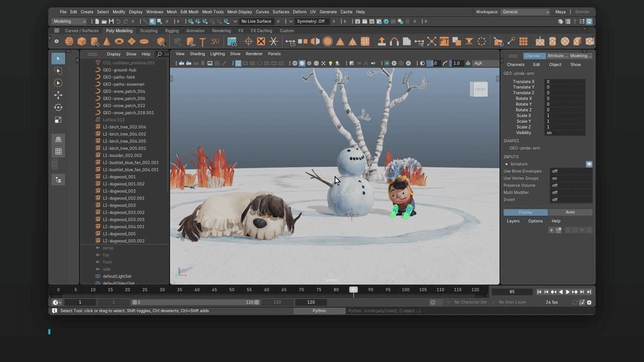The width and height of the screenshot is (644, 362).
Task: Click the Blender button at top right
Action: 582,12
